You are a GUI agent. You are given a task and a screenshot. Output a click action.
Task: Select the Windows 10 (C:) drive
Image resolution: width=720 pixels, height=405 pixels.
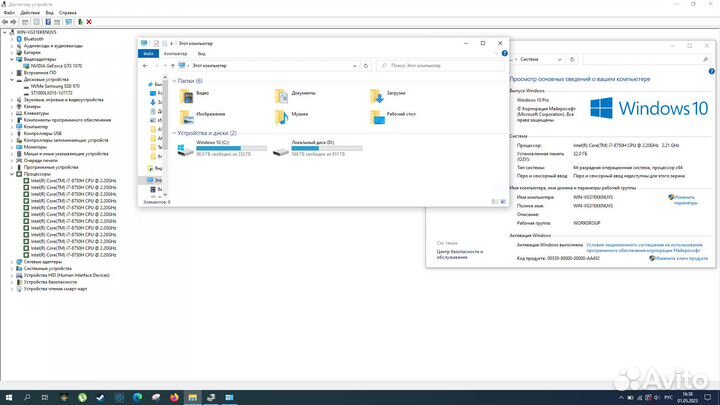coord(222,148)
